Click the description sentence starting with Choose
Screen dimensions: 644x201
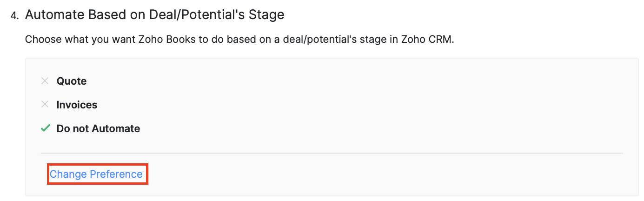[239, 39]
